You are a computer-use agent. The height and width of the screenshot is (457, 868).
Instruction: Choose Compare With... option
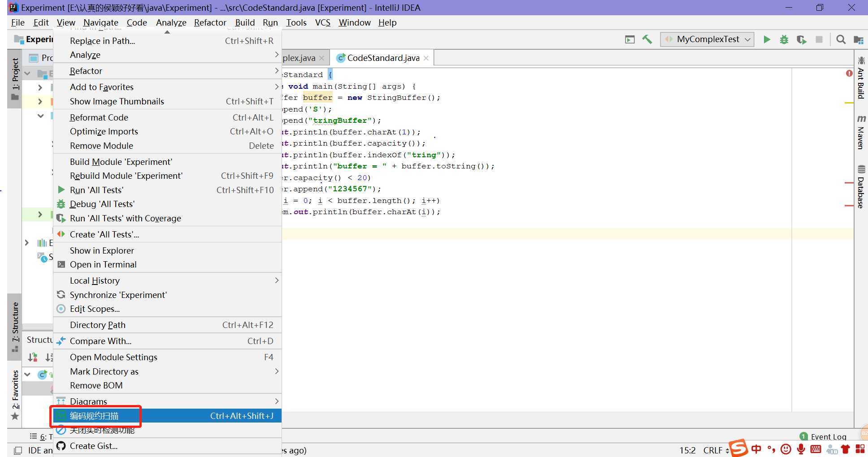(x=167, y=341)
